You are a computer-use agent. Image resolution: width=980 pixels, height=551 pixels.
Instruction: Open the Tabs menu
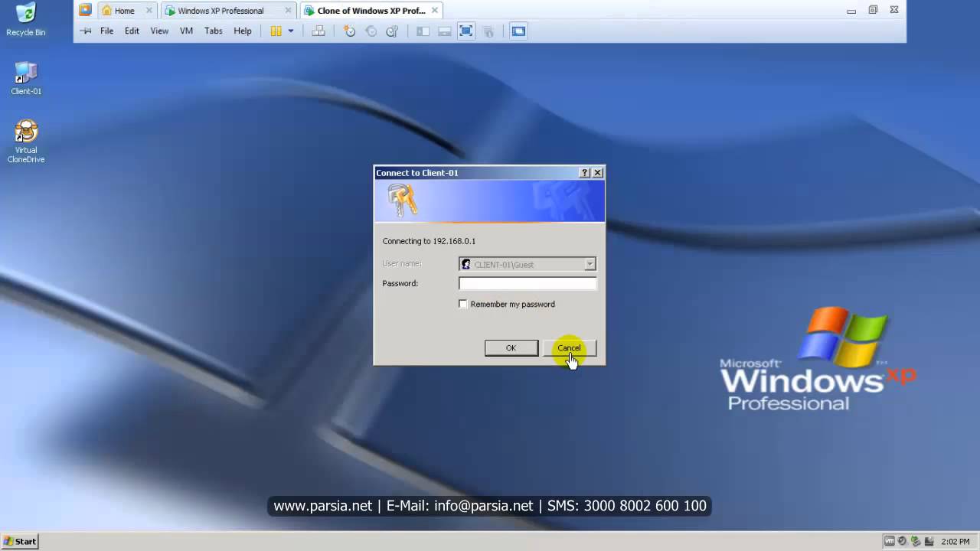coord(214,31)
